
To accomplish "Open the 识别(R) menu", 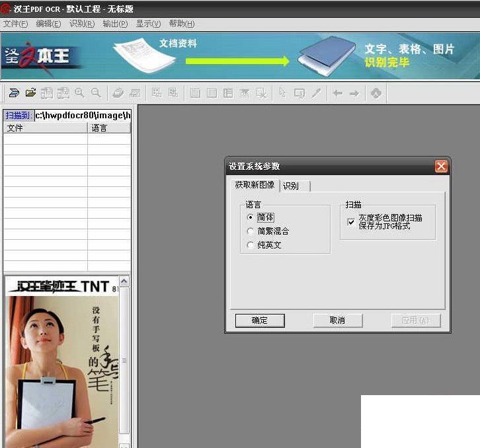I will [82, 24].
